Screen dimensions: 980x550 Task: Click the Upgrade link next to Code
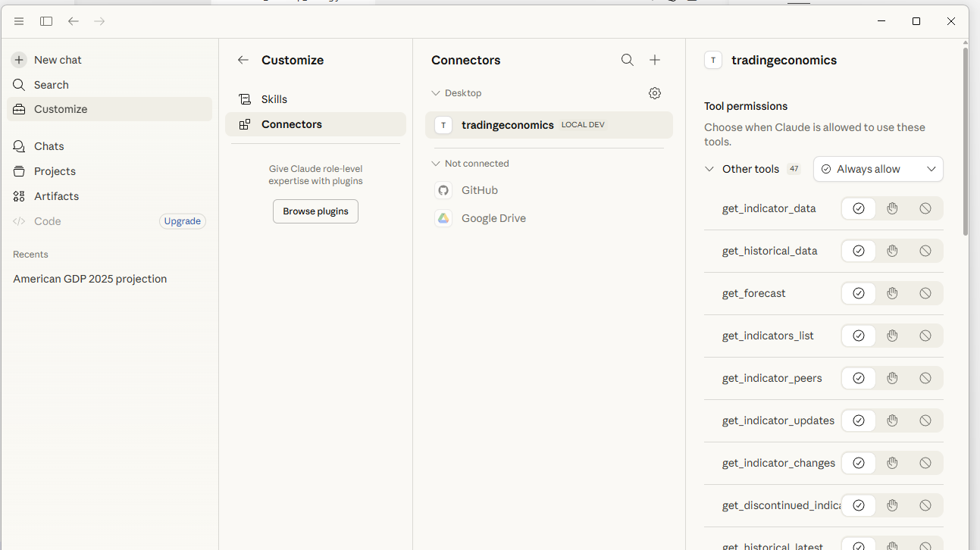[182, 220]
